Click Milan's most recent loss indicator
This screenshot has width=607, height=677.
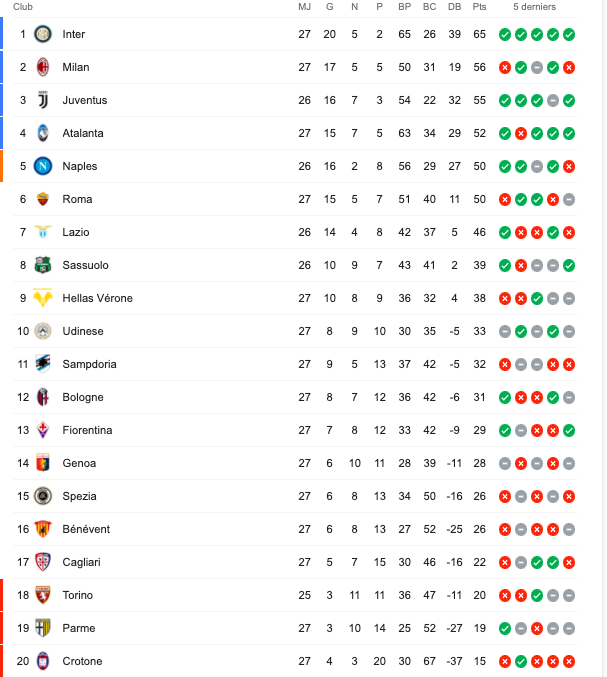click(569, 67)
